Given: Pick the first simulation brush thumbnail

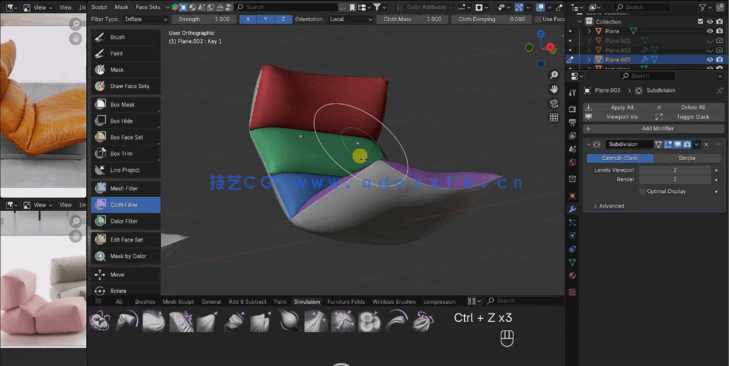Looking at the screenshot, I should pos(100,322).
